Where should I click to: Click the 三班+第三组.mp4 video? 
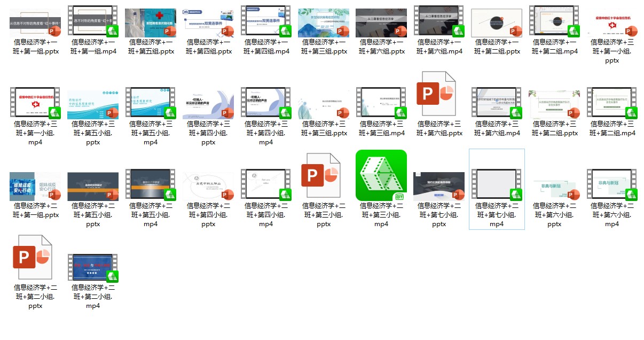click(x=381, y=103)
